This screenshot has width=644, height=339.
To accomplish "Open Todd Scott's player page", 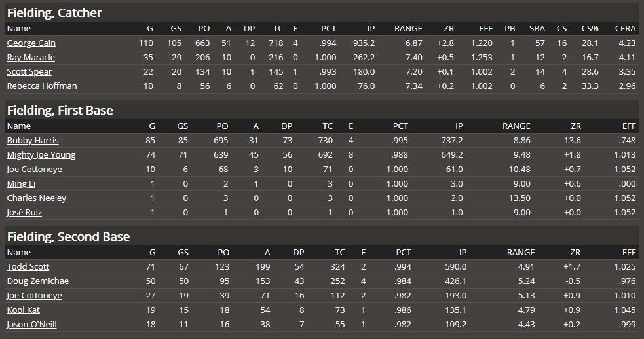I will click(28, 267).
